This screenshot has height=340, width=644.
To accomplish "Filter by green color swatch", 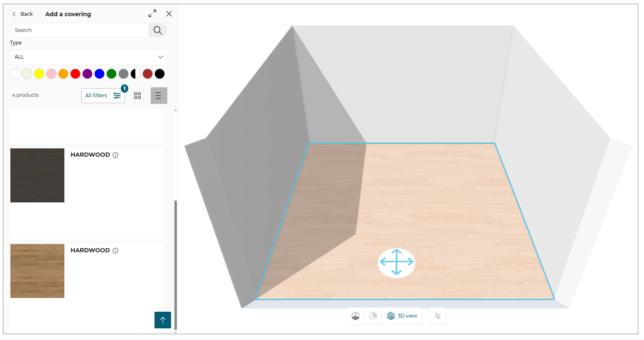I will [111, 74].
